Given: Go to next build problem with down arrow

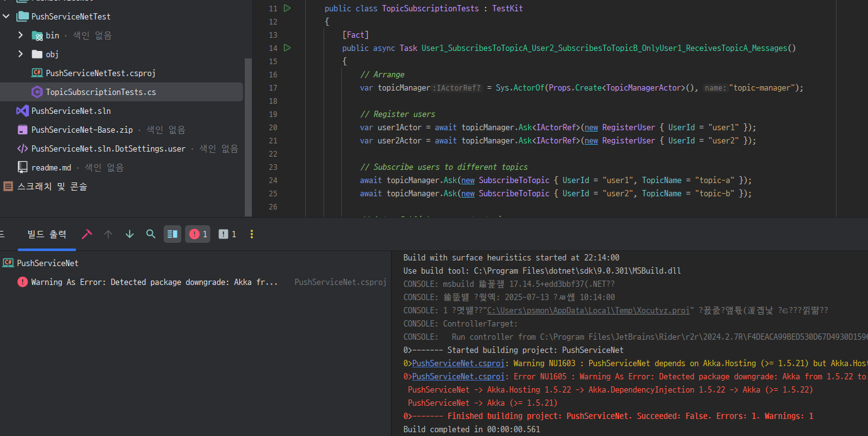Looking at the screenshot, I should point(130,234).
